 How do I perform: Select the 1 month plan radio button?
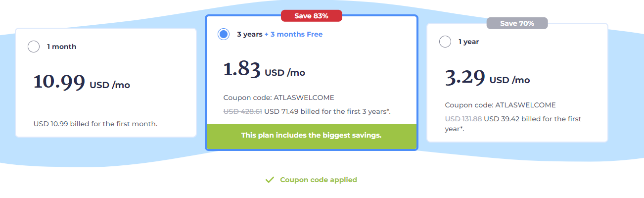[x=34, y=47]
